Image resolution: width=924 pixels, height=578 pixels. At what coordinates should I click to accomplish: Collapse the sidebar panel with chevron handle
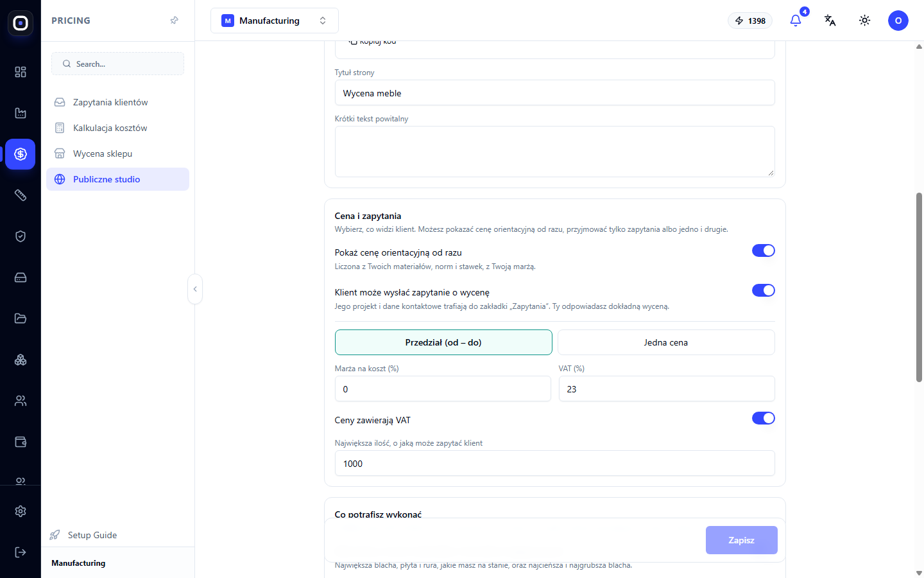pyautogui.click(x=195, y=289)
